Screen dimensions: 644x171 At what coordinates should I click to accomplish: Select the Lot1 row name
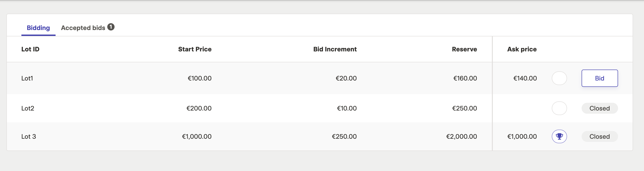27,78
